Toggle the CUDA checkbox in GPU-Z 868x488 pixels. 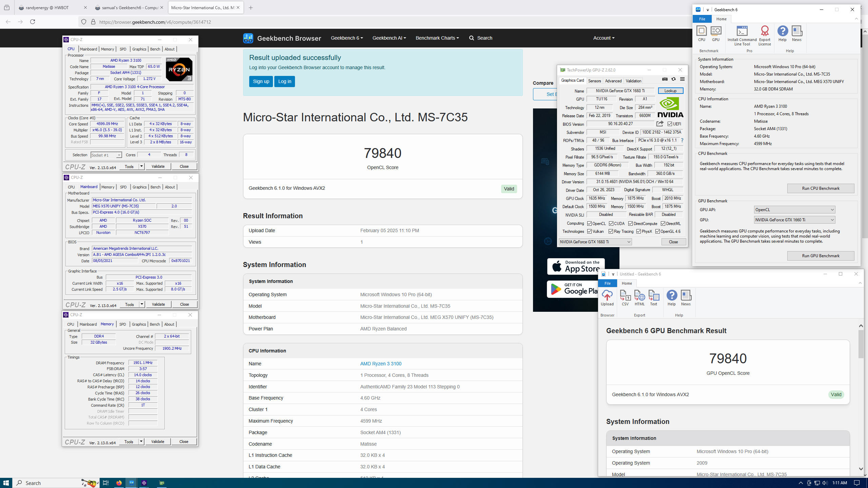[x=611, y=224]
